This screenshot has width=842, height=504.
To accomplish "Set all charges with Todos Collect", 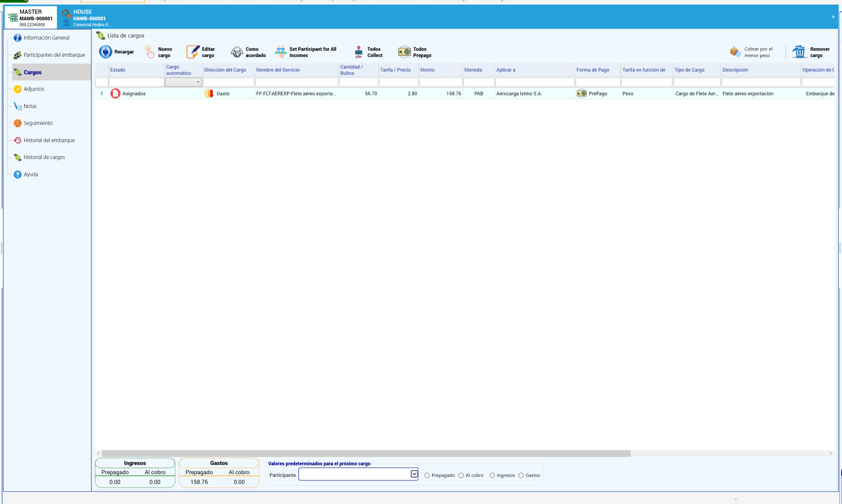I will pos(369,52).
